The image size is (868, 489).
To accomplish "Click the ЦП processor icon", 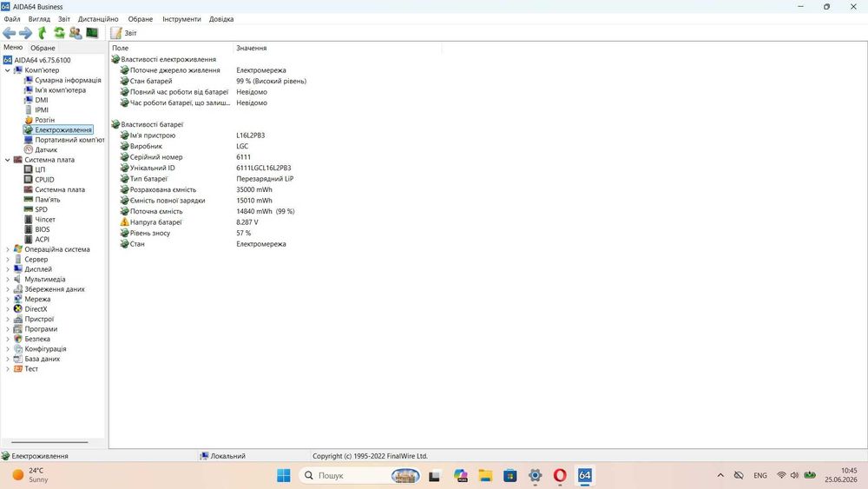I will (x=29, y=170).
